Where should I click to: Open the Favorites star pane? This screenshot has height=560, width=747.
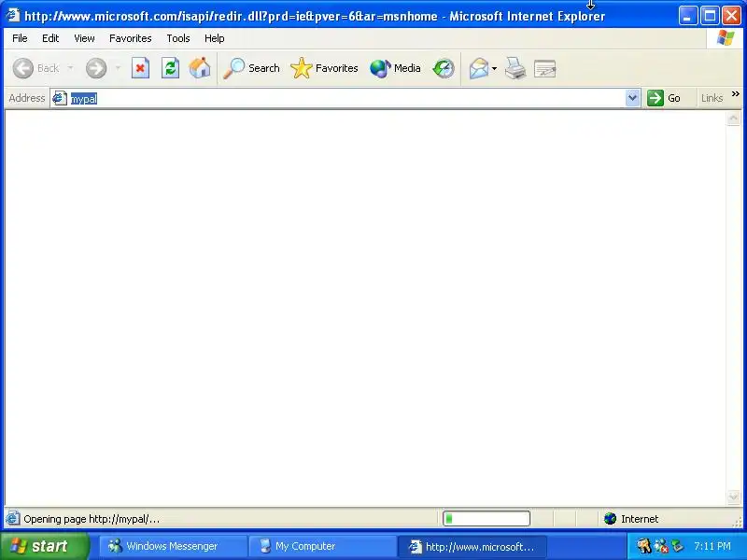(324, 68)
